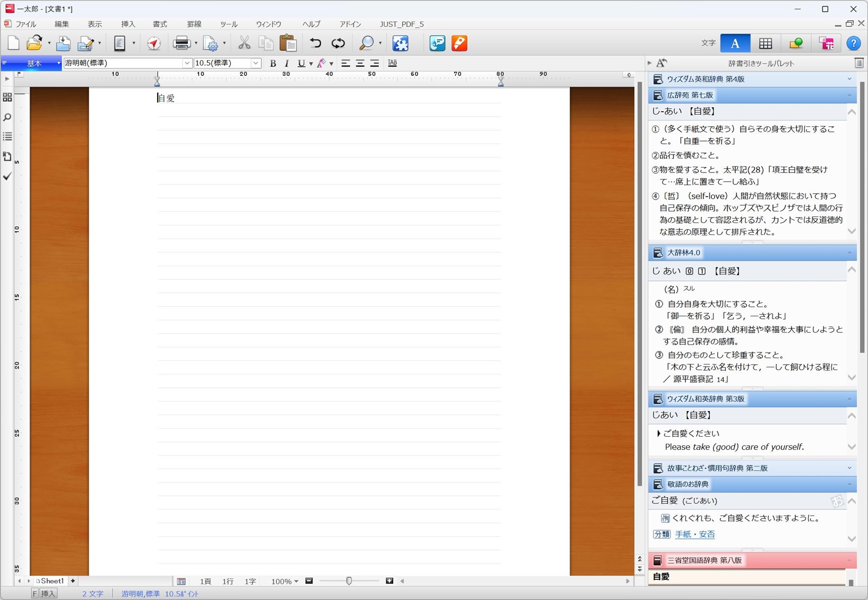Open the 書式 menu
The width and height of the screenshot is (868, 600).
click(x=160, y=24)
